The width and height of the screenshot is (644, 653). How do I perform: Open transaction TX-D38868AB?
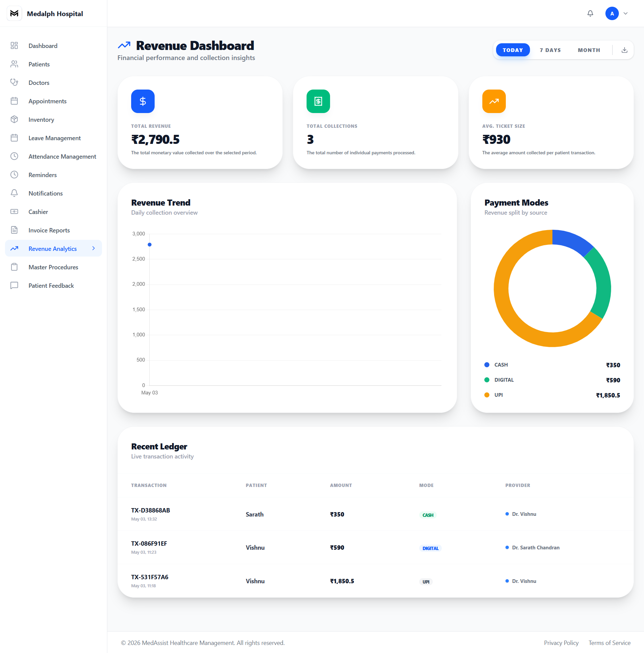click(151, 510)
